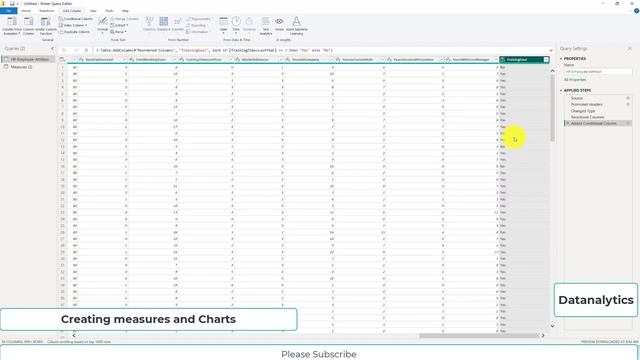Select HR Employee Attrition query
The width and height of the screenshot is (640, 360).
(28, 60)
